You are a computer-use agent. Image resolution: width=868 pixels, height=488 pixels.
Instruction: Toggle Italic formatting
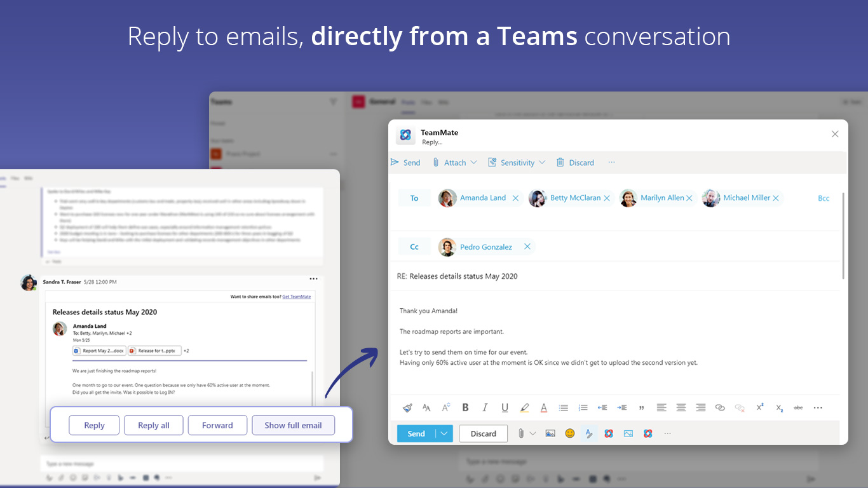point(485,407)
